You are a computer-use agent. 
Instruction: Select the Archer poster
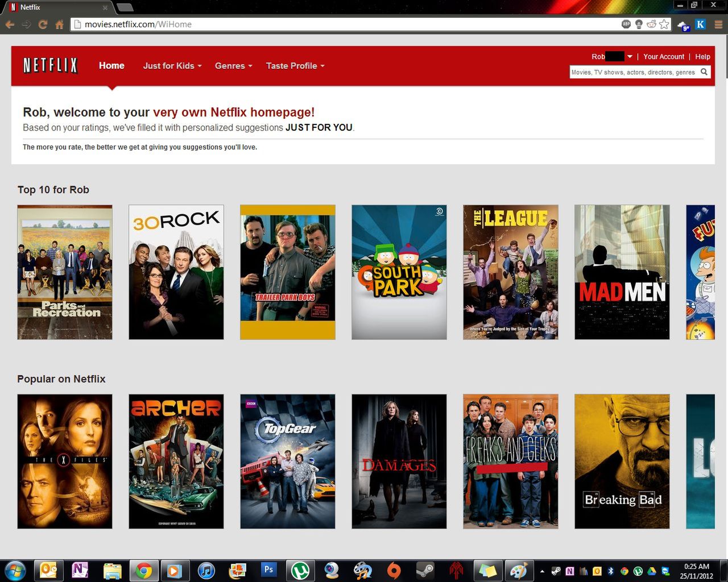pos(176,462)
